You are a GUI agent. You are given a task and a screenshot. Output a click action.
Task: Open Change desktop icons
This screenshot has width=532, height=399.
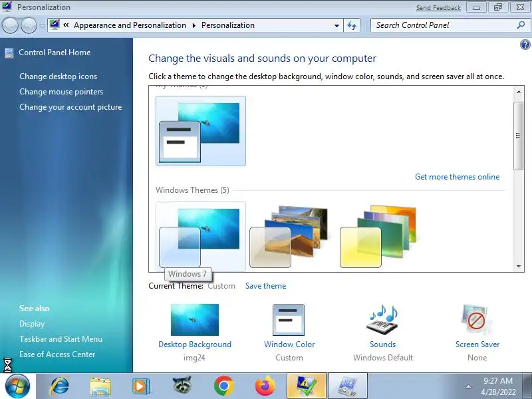point(58,76)
